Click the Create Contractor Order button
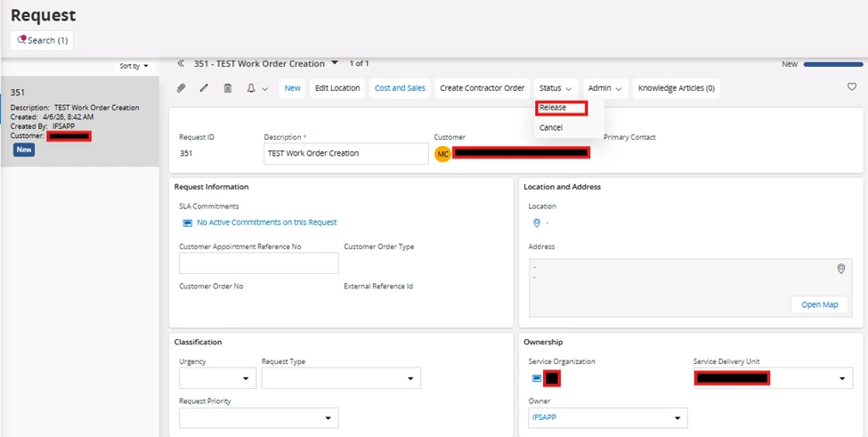This screenshot has width=868, height=437. [482, 88]
